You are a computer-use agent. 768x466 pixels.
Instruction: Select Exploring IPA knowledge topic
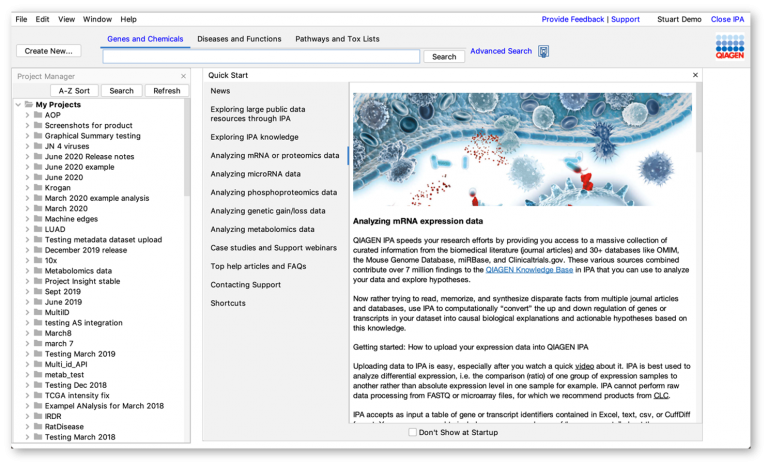coord(254,137)
